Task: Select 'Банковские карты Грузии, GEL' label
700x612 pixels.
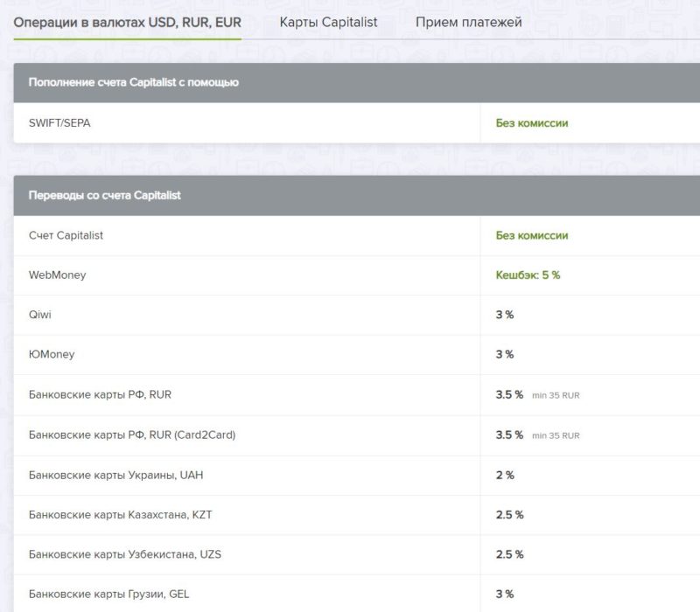Action: point(108,595)
